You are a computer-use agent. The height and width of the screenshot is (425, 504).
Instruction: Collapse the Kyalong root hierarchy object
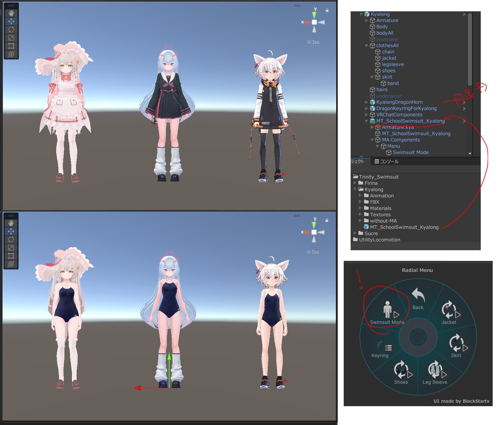pos(361,14)
